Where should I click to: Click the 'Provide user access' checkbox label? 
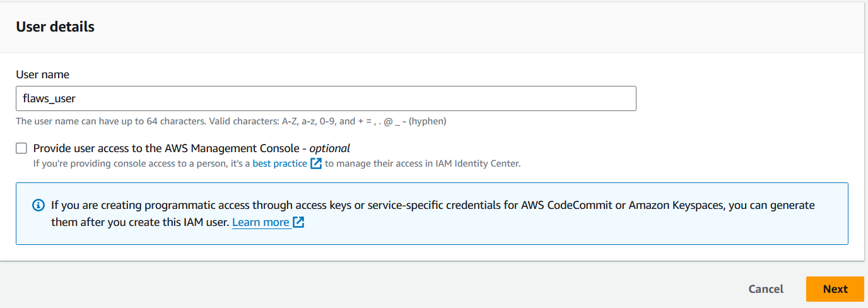click(x=170, y=148)
